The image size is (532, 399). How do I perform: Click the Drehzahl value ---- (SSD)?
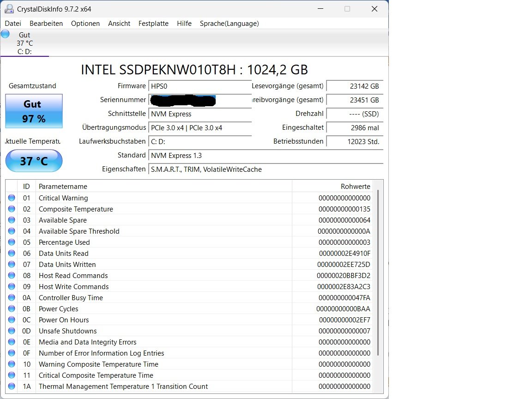pos(355,114)
